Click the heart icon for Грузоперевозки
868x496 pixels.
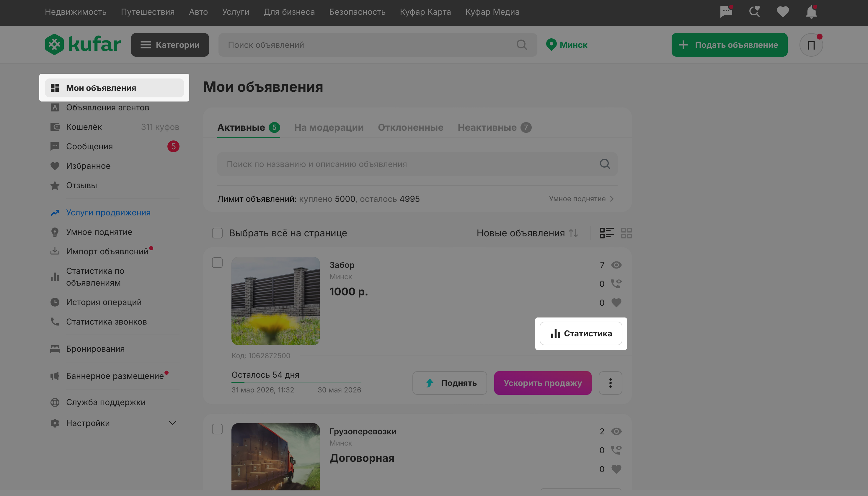pos(616,469)
